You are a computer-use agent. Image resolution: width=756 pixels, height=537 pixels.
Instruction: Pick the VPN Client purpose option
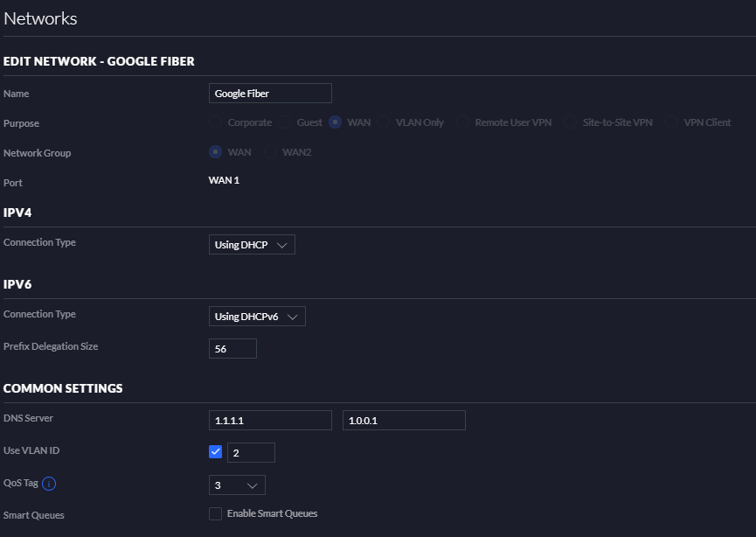[x=672, y=122]
